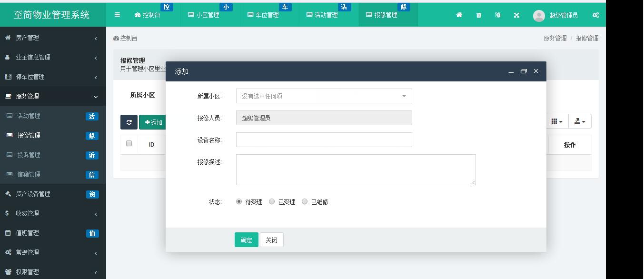Click the home icon in top navigation bar
The height and width of the screenshot is (279, 644).
coord(458,15)
